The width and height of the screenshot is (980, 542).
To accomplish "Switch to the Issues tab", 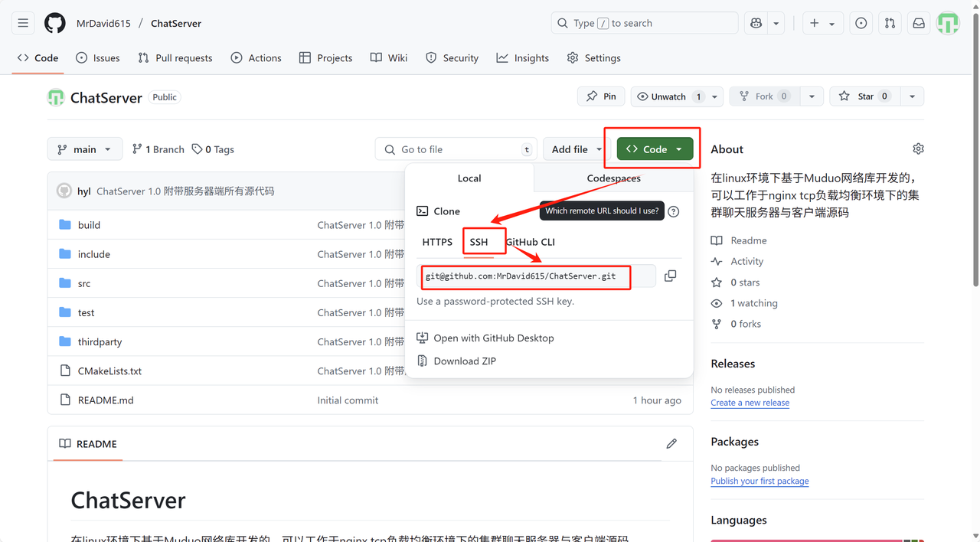I will [98, 57].
